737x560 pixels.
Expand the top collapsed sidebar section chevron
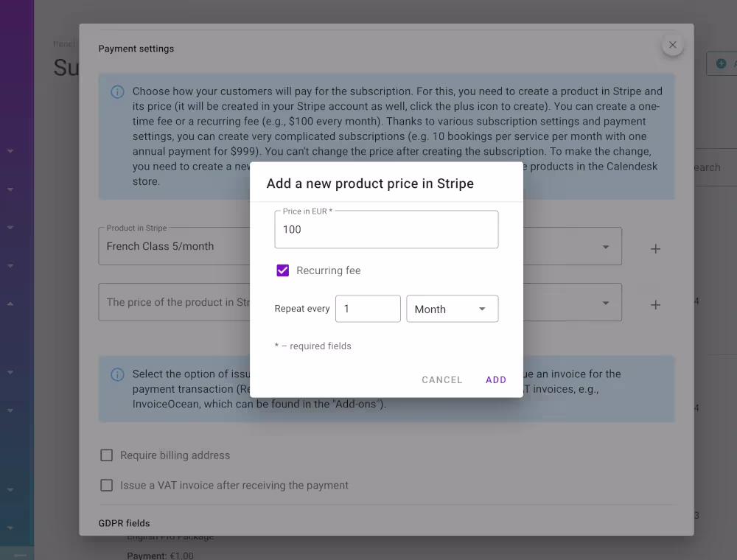[10, 150]
